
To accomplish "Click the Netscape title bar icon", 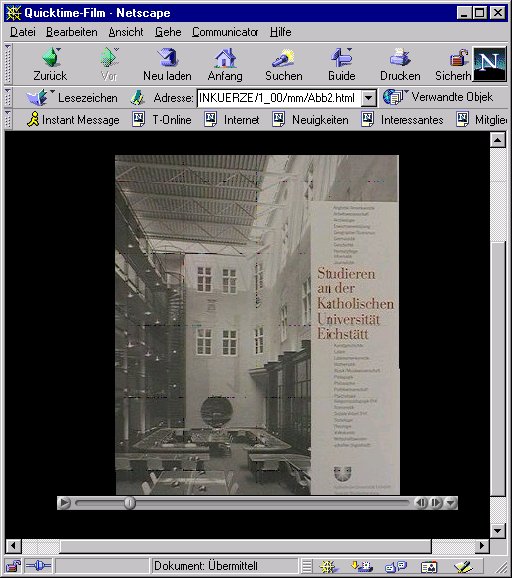I will (x=14, y=13).
